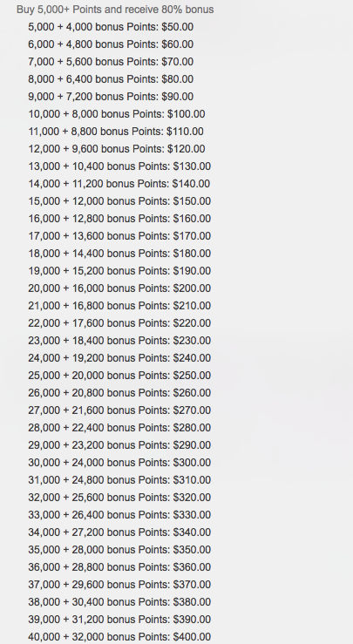Select the $300.00 points package
Viewport: 353px width, 644px height.
pos(119,463)
